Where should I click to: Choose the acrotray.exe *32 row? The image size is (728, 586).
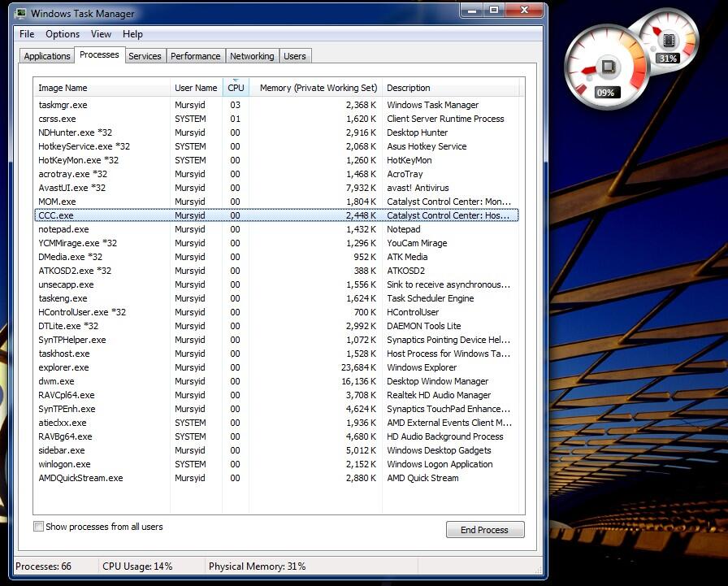277,174
